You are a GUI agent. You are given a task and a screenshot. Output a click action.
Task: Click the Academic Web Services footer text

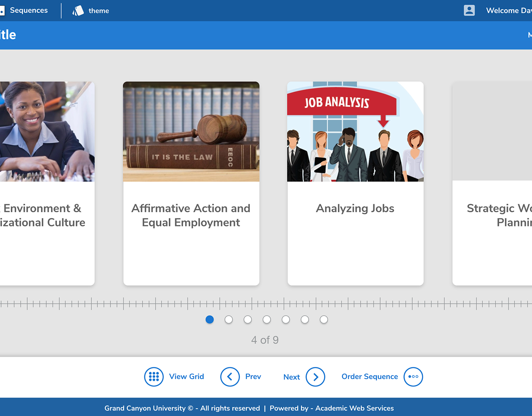point(354,408)
